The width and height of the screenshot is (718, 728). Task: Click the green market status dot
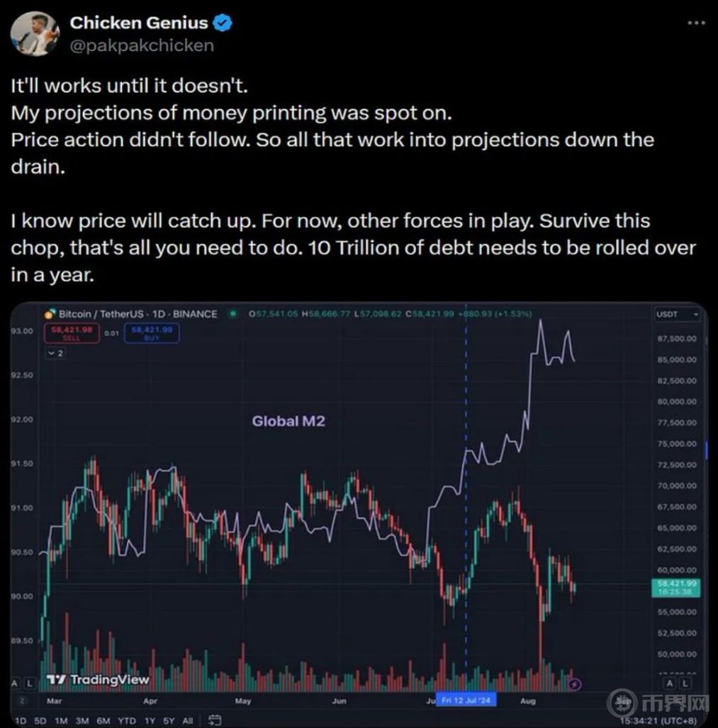click(x=232, y=313)
